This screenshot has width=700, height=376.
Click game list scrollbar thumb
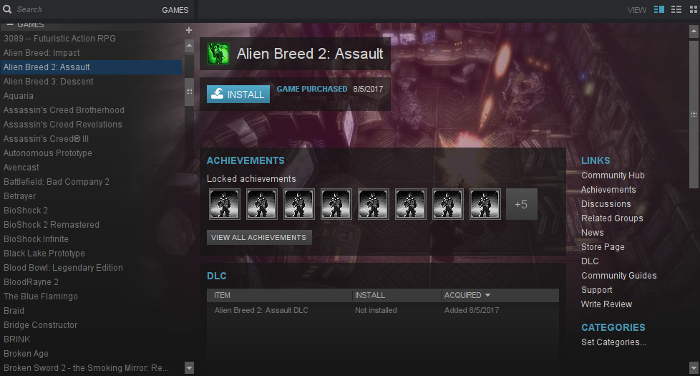click(x=189, y=92)
